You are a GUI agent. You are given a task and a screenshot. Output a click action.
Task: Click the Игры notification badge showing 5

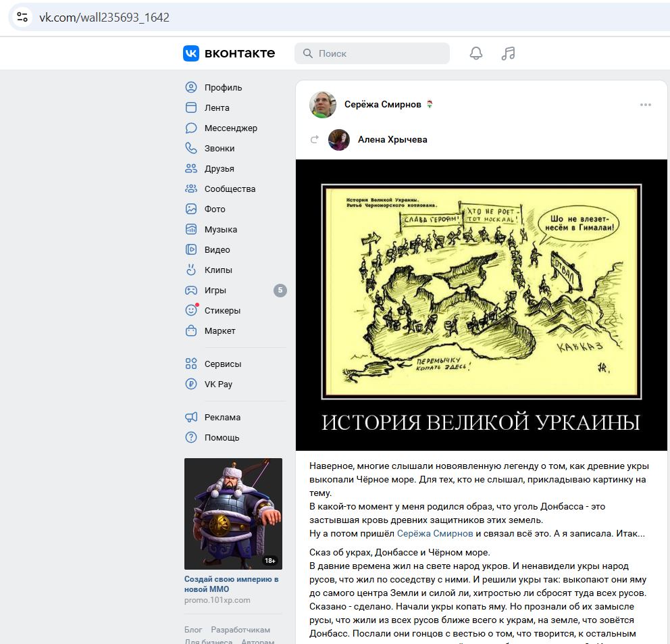[280, 291]
